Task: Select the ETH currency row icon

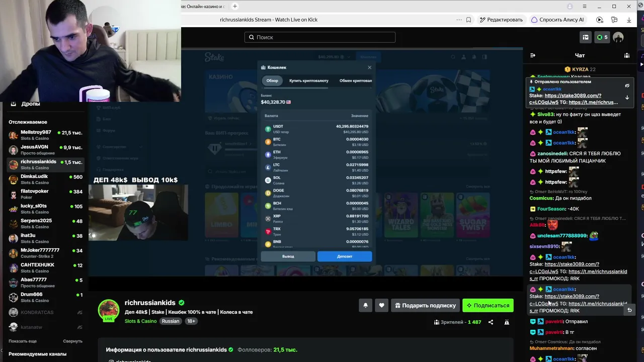Action: coord(268,154)
